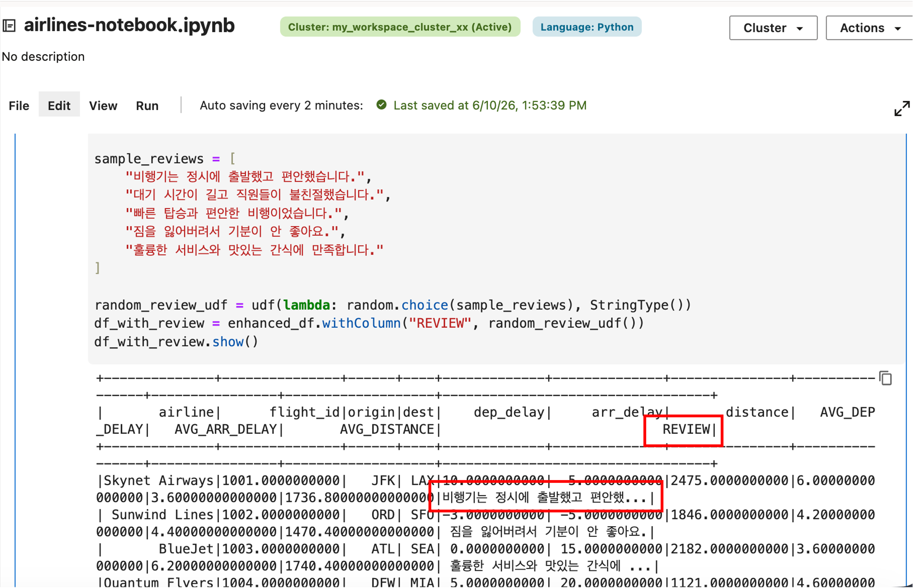Click the AVG_DISTANCE column header
Viewport: 913px width, 588px height.
pyautogui.click(x=387, y=430)
